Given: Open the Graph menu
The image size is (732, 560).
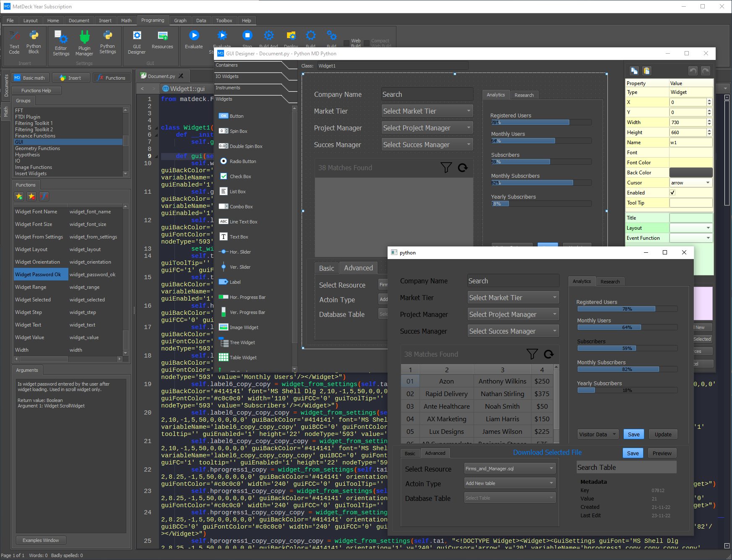Looking at the screenshot, I should 180,20.
